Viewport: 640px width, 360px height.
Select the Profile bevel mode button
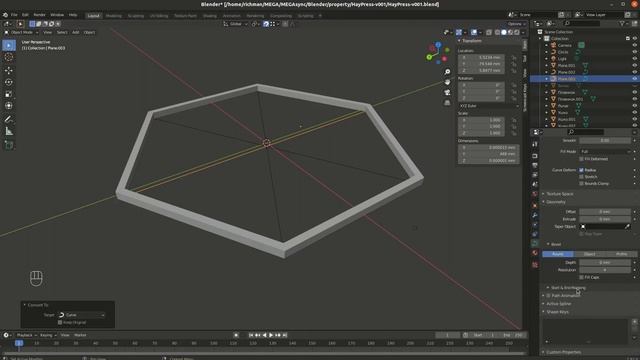[x=621, y=254]
